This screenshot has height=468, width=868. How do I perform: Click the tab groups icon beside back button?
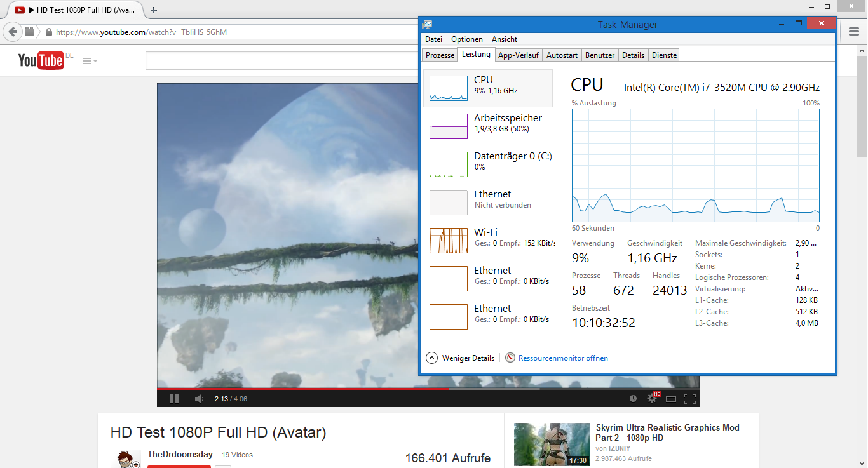[29, 32]
